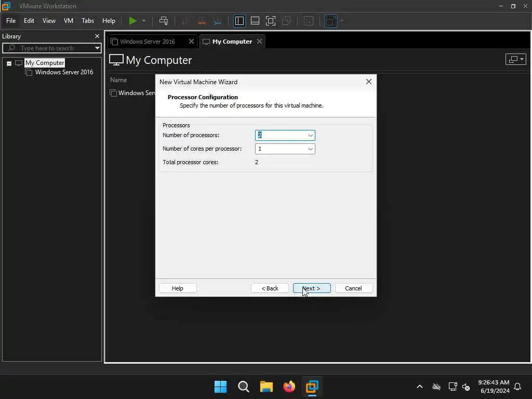Click the Send Ctrl+Alt+Del toolbar icon
The width and height of the screenshot is (532, 399).
[164, 21]
